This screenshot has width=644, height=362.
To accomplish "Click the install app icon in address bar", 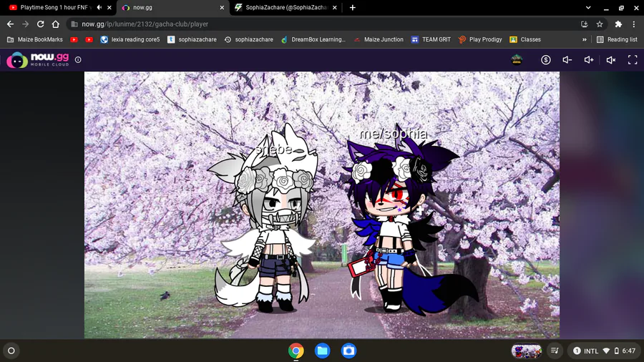I will pyautogui.click(x=584, y=24).
